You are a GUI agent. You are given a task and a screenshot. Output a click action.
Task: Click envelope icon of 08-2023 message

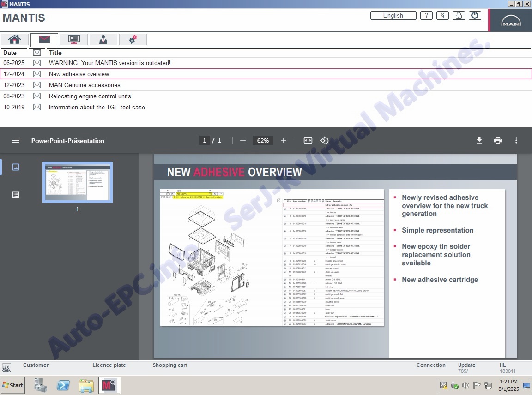pos(37,96)
